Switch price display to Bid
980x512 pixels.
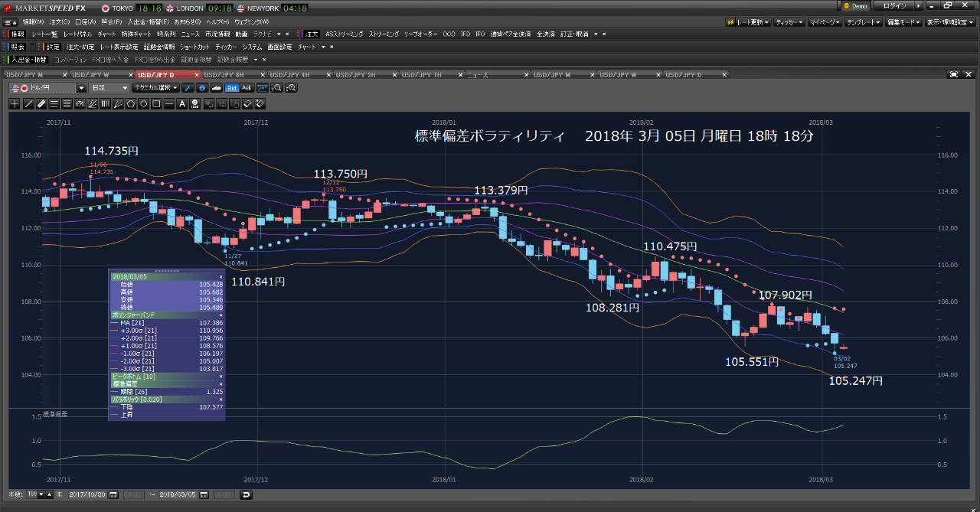point(231,89)
